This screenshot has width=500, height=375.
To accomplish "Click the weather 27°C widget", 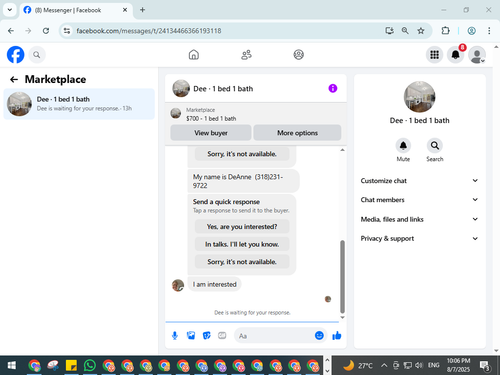I will pyautogui.click(x=358, y=365).
